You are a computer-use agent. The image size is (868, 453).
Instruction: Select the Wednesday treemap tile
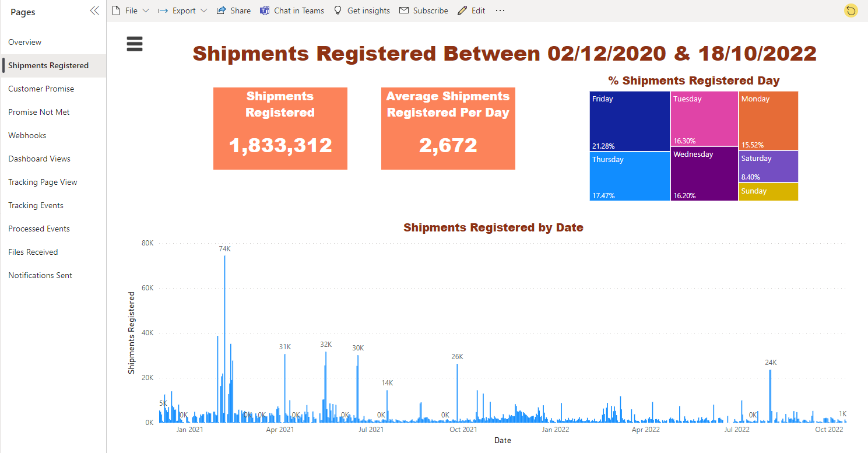tap(704, 174)
